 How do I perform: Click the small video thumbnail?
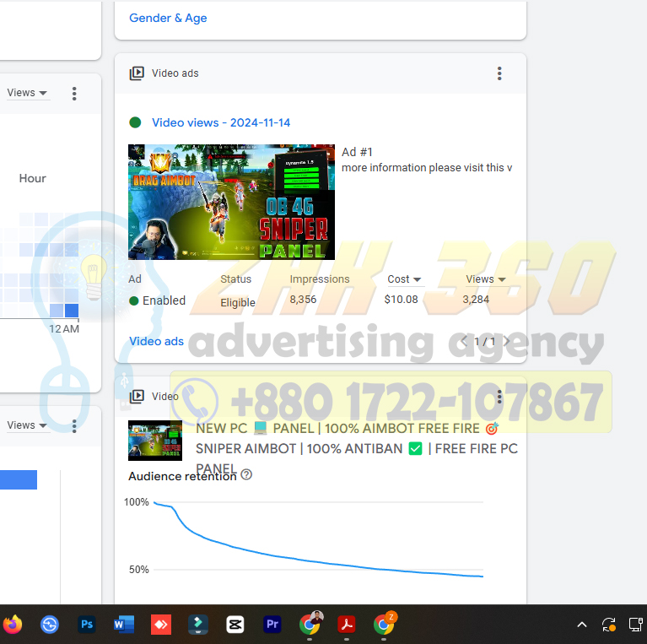(155, 441)
